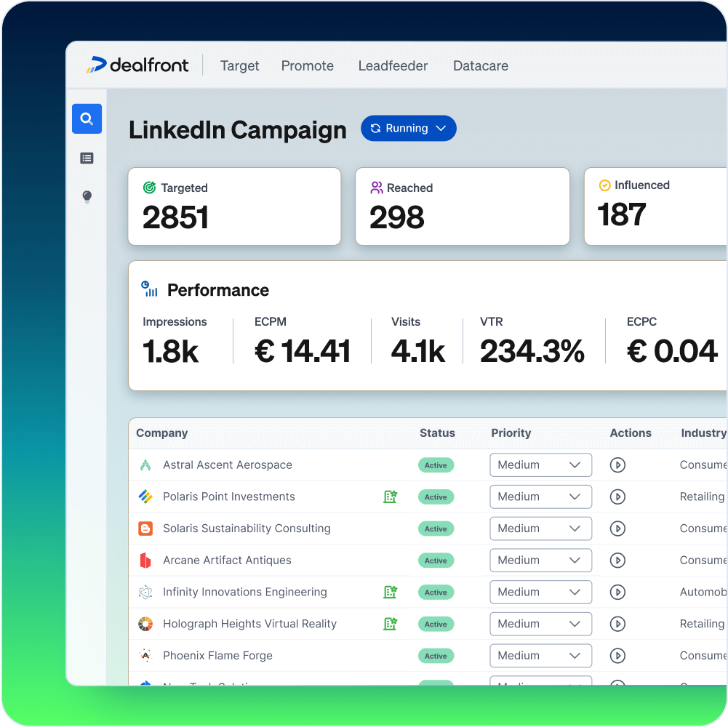Open the Targeted 2851 card
The image size is (728, 727).
point(234,206)
